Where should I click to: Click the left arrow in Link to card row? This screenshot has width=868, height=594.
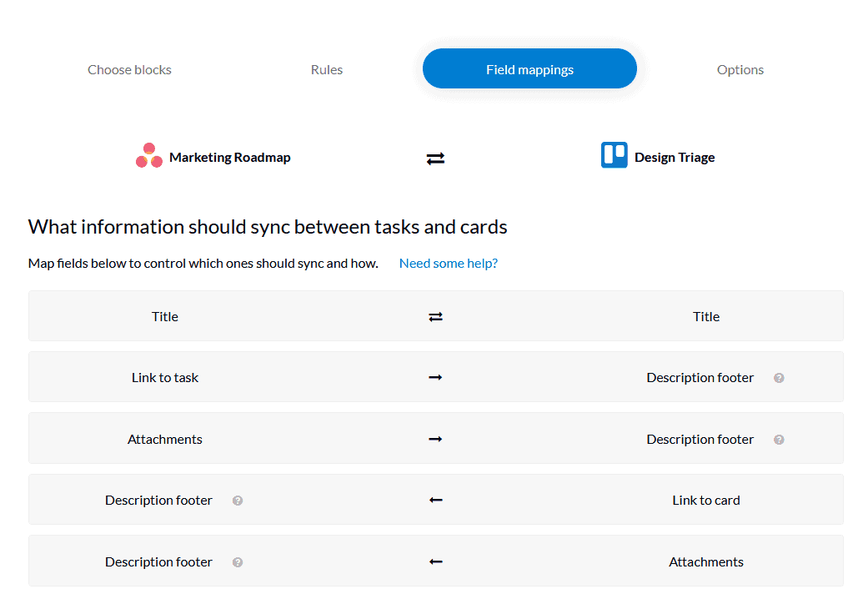coord(435,500)
